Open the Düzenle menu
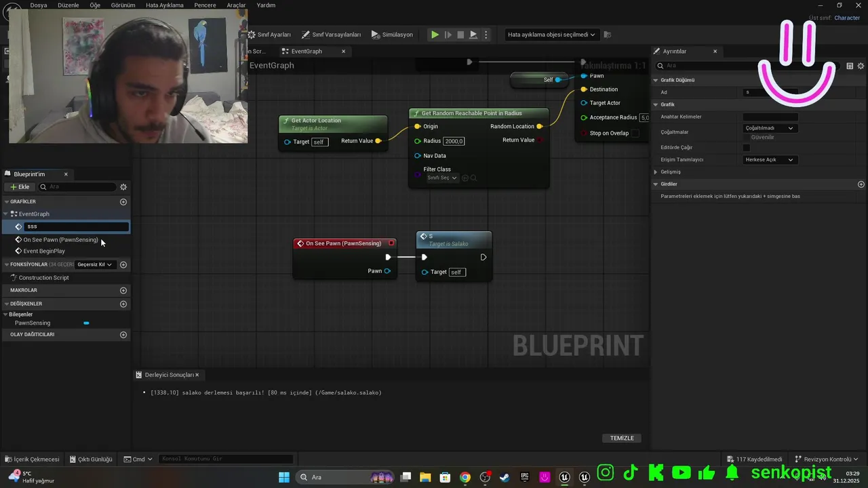 pyautogui.click(x=68, y=5)
